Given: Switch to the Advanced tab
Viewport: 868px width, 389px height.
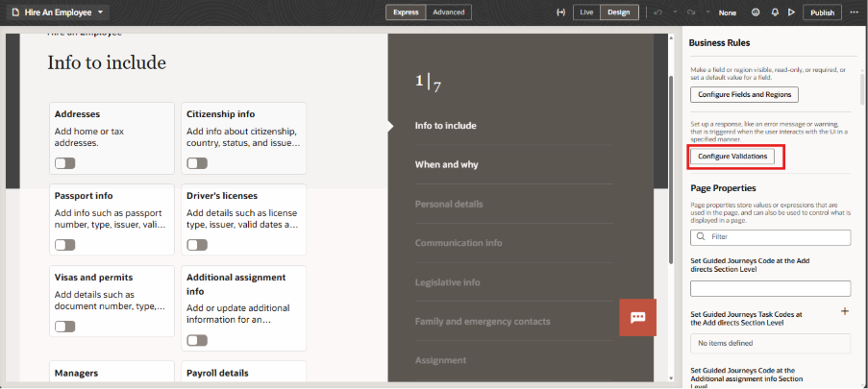Looking at the screenshot, I should click(448, 12).
